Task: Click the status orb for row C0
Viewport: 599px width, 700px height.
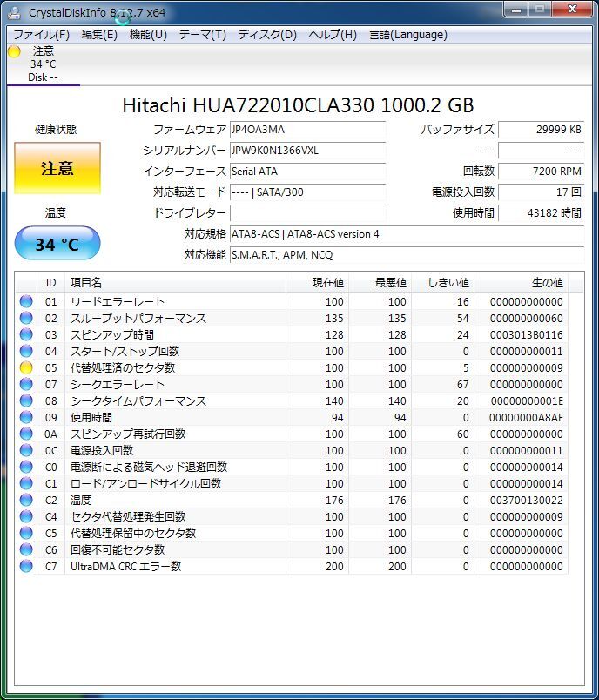Action: (x=26, y=467)
